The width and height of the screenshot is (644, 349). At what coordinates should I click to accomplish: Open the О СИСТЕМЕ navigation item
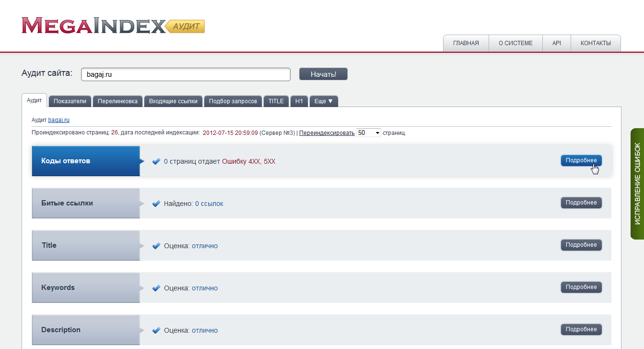(x=515, y=43)
